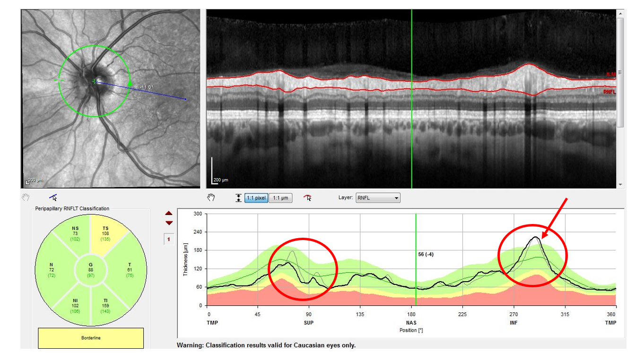The image size is (644, 353).
Task: Click the NS sector showing 73
Action: click(x=75, y=233)
